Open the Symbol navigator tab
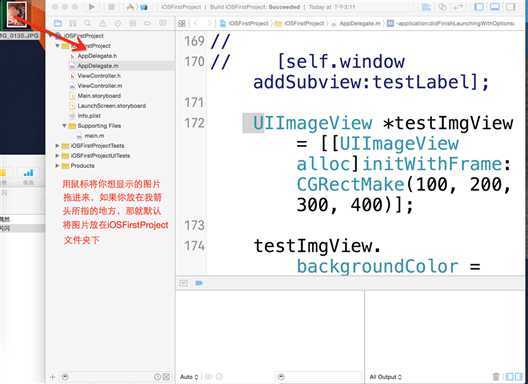Image resolution: width=528 pixels, height=384 pixels. 73,23
